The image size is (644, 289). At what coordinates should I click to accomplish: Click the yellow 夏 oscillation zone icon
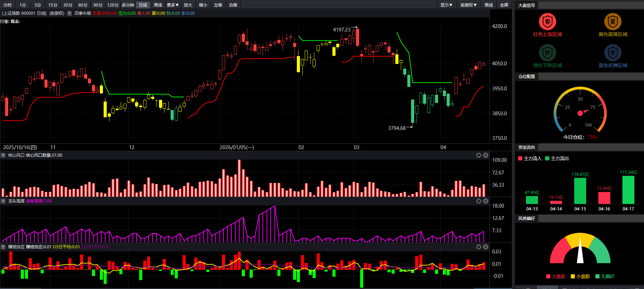click(x=613, y=22)
